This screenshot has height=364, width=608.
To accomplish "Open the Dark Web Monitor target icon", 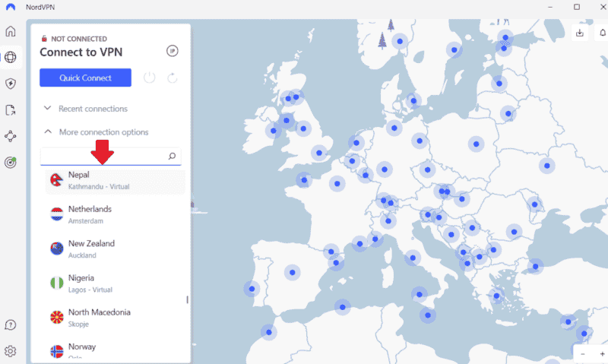I will click(x=11, y=163).
